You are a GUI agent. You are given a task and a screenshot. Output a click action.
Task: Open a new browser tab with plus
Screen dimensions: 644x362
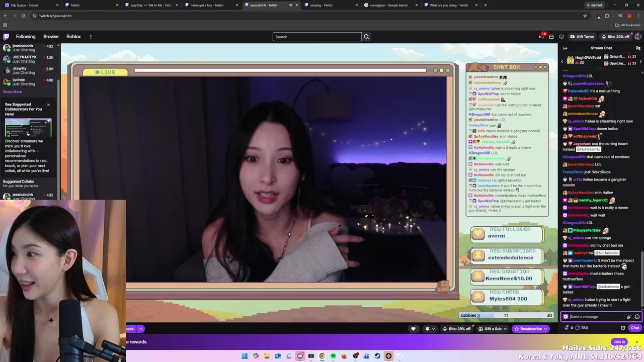[x=485, y=5]
